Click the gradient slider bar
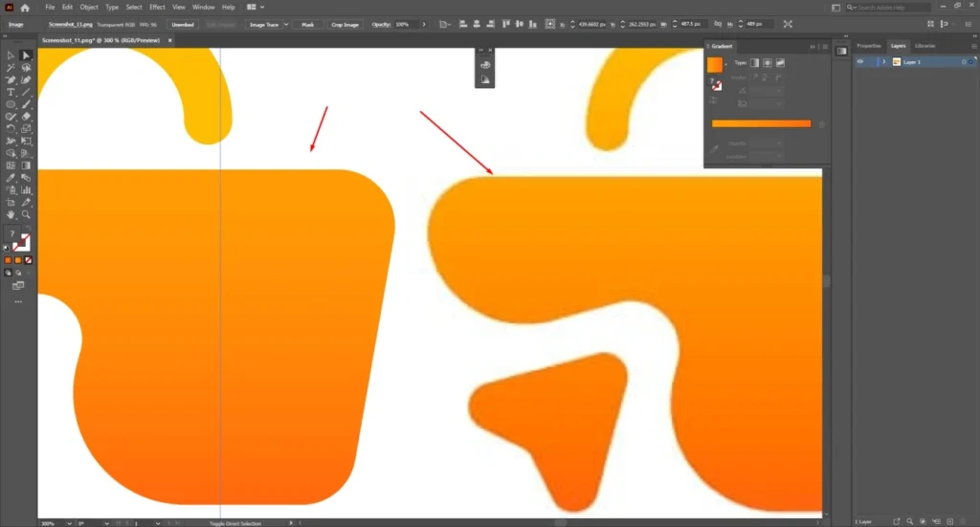 point(761,123)
